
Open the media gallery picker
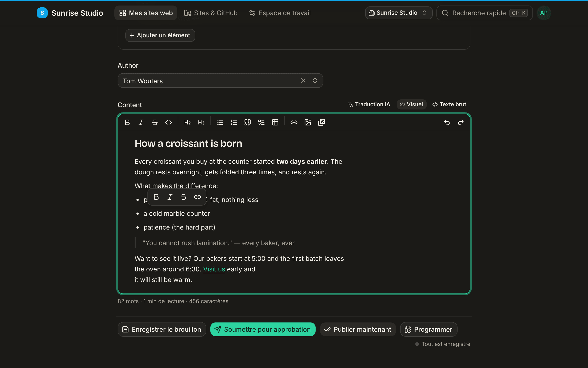click(322, 122)
